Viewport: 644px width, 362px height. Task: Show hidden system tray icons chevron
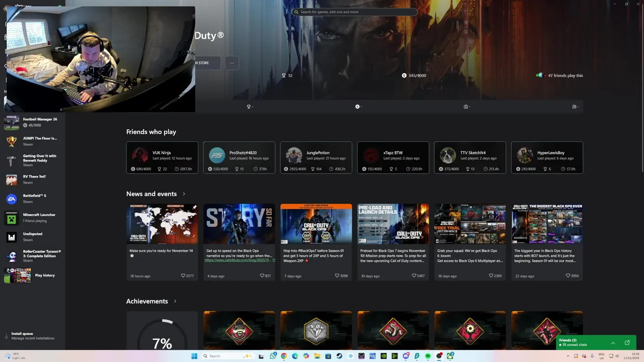(x=568, y=356)
